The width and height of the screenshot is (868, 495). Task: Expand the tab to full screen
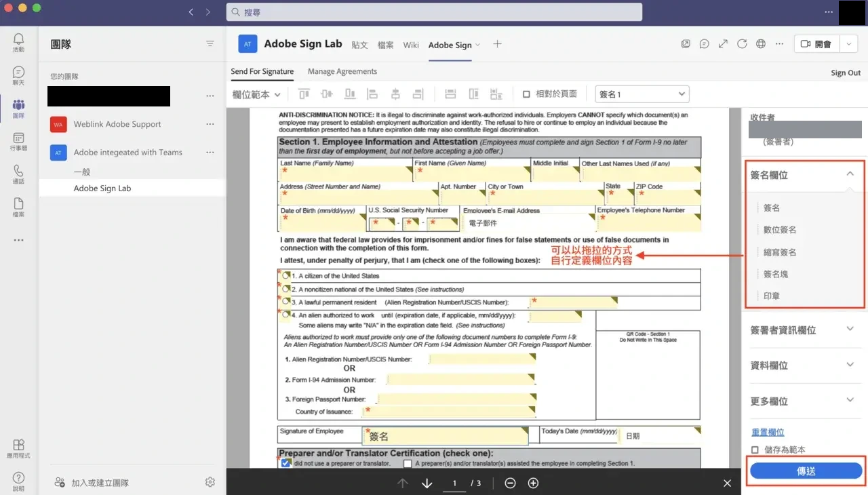coord(724,44)
